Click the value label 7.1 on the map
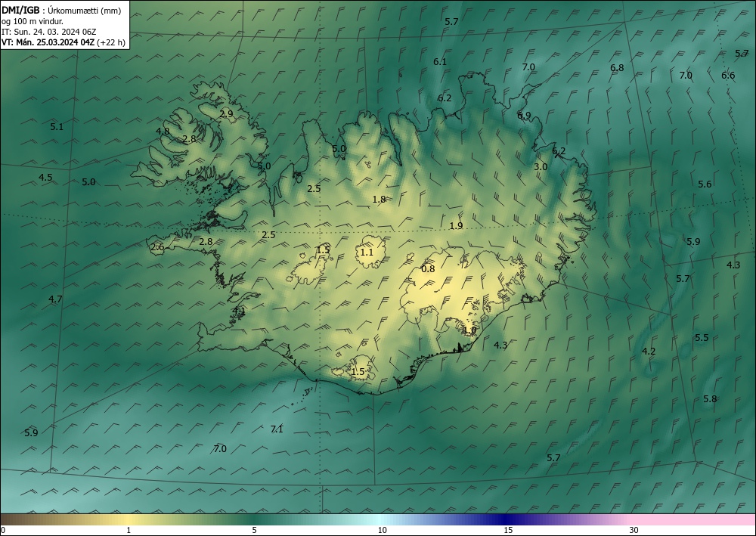756x536 pixels. pos(277,429)
